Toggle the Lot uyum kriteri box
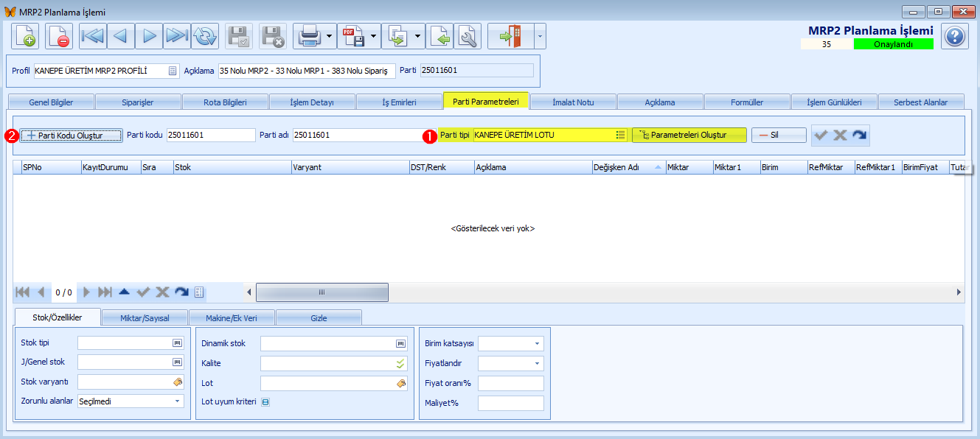Screen dimensions: 980x439 point(266,402)
